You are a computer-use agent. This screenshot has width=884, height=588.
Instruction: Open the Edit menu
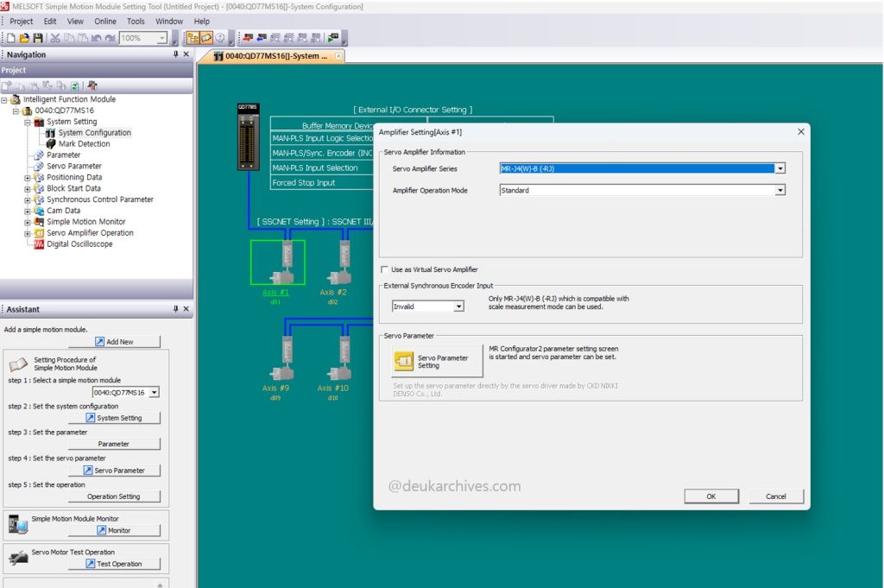50,22
